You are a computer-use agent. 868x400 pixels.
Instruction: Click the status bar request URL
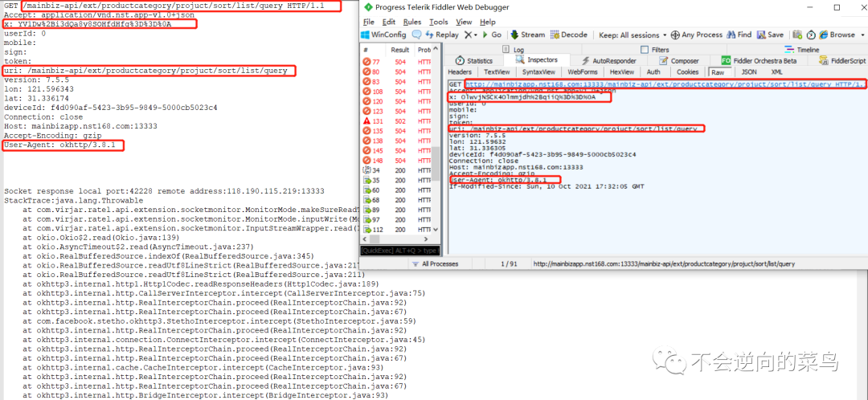pos(664,264)
